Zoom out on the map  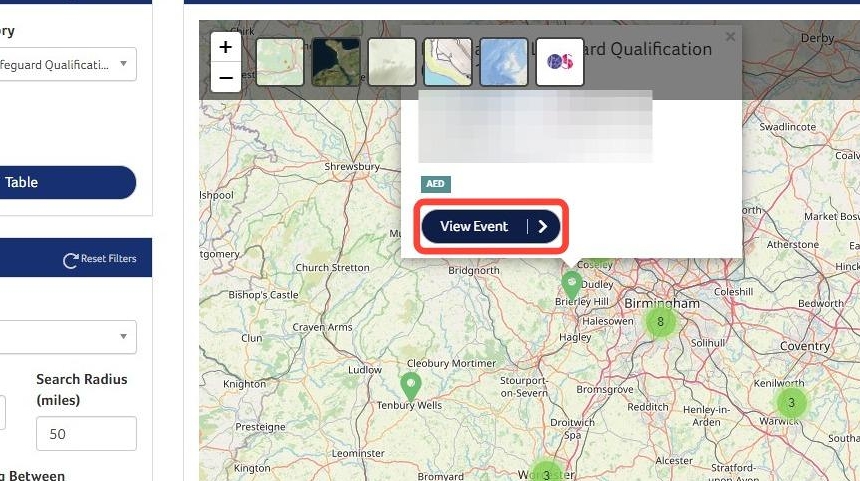pyautogui.click(x=225, y=77)
